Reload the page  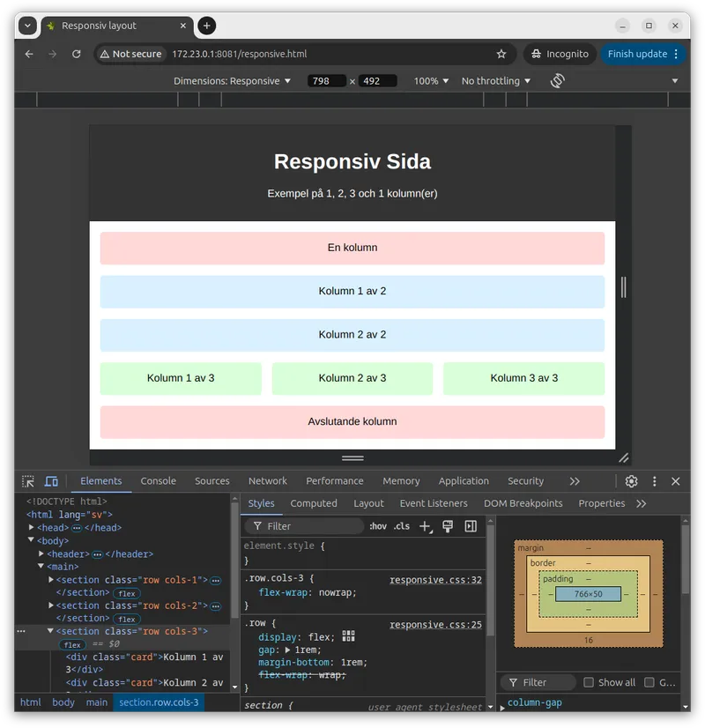[x=77, y=54]
